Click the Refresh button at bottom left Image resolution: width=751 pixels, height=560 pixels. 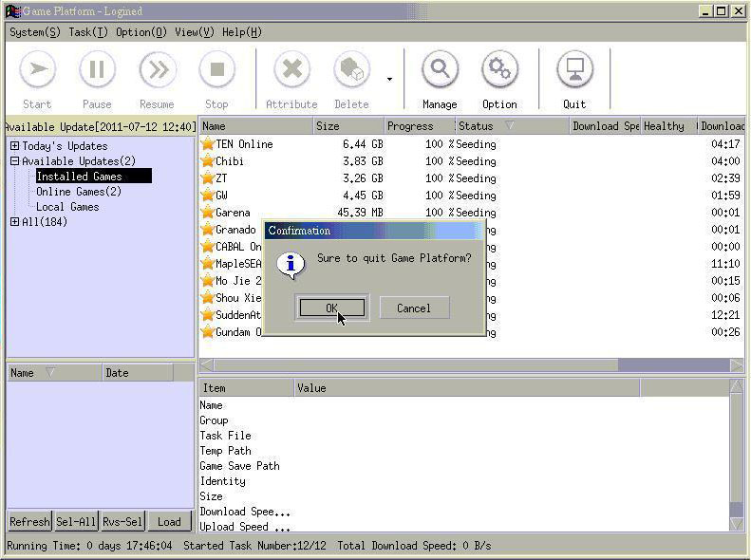[x=29, y=521]
